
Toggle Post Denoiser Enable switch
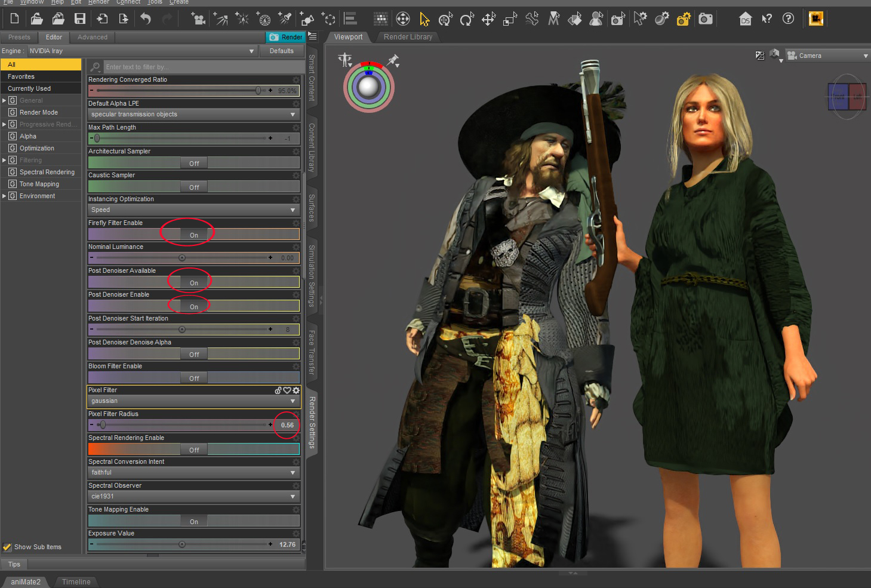click(194, 306)
